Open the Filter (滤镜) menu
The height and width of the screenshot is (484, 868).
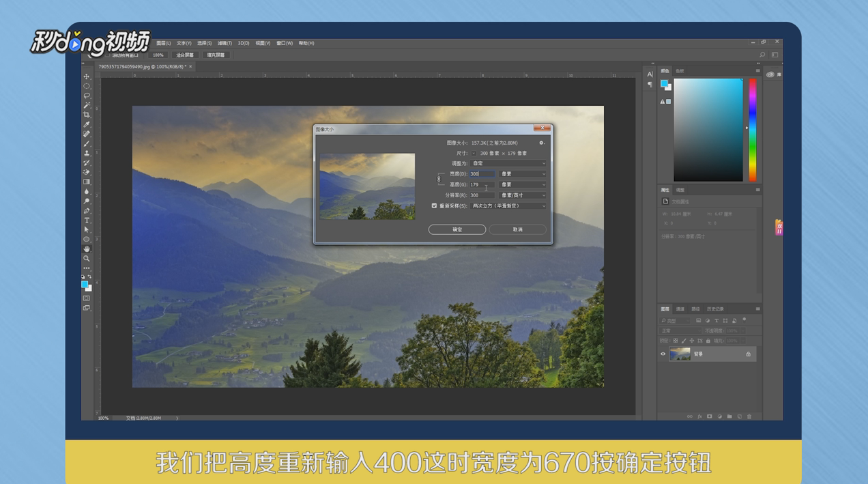(225, 43)
